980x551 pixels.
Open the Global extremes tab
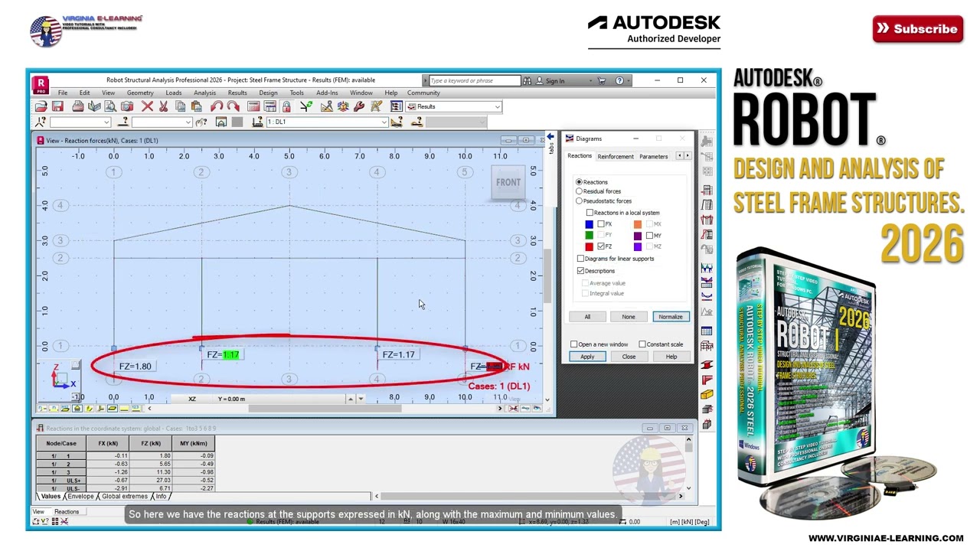click(125, 497)
